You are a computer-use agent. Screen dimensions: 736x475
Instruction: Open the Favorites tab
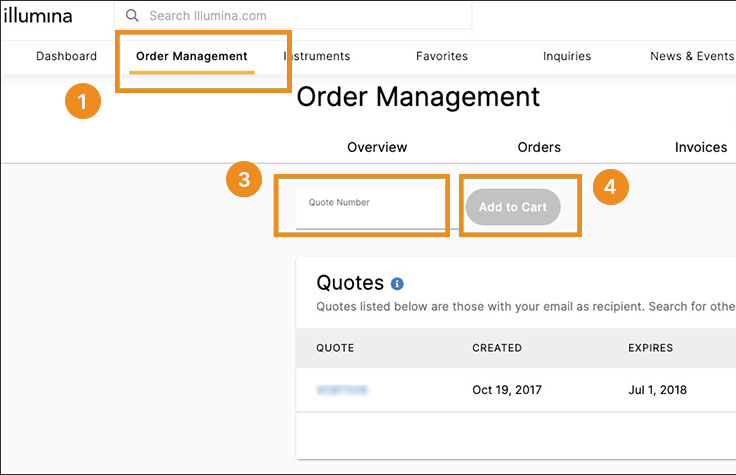pyautogui.click(x=441, y=56)
